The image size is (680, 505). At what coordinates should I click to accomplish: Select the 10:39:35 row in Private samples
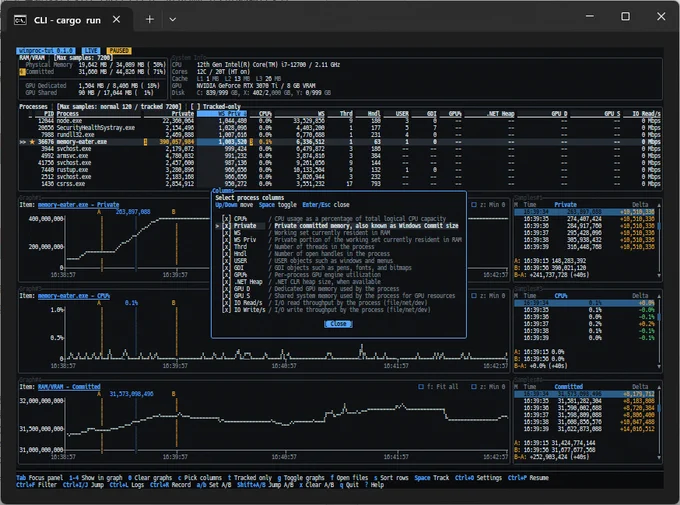[x=585, y=219]
